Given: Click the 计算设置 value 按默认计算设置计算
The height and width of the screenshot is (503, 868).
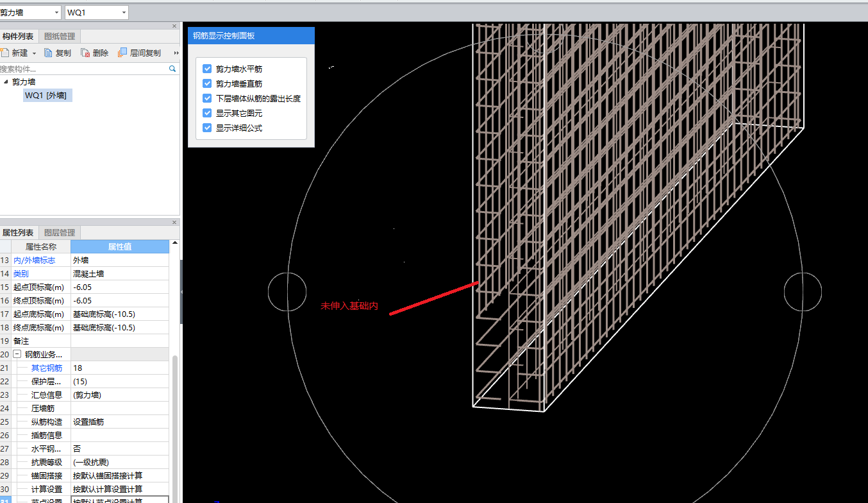Looking at the screenshot, I should point(120,490).
